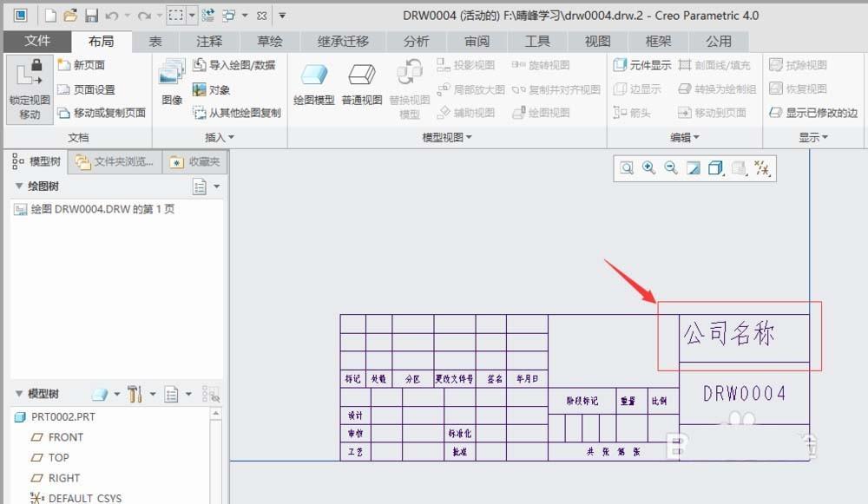This screenshot has height=504, width=868.
Task: Toggle 锁定视图移动 (Lock View Movement)
Action: click(28, 89)
